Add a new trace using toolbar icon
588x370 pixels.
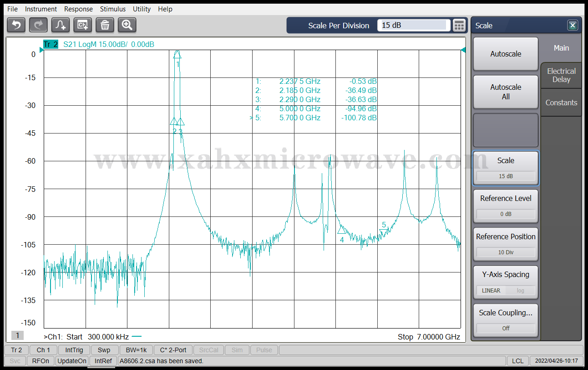(x=61, y=25)
